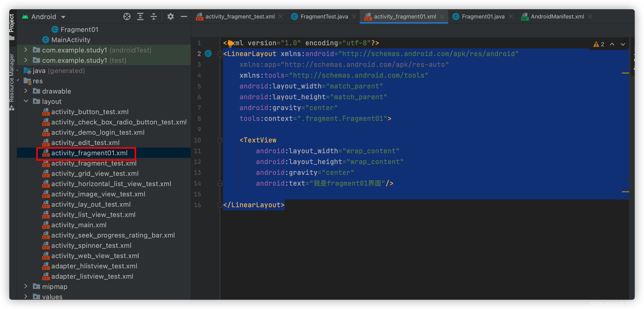Open activity_main.xml in the tree
Viewport: 644px width, 309px height.
79,225
